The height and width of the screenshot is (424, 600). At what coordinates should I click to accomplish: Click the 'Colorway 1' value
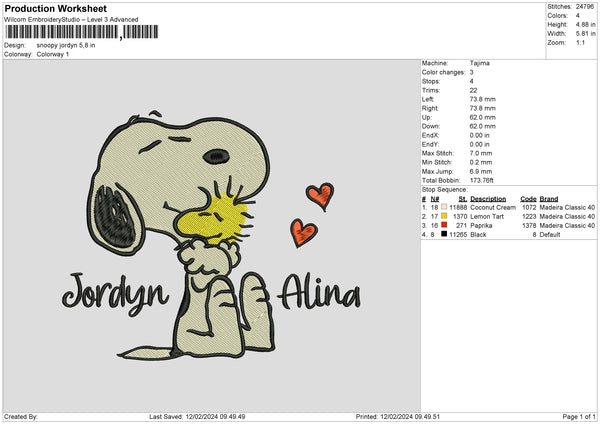pos(53,54)
